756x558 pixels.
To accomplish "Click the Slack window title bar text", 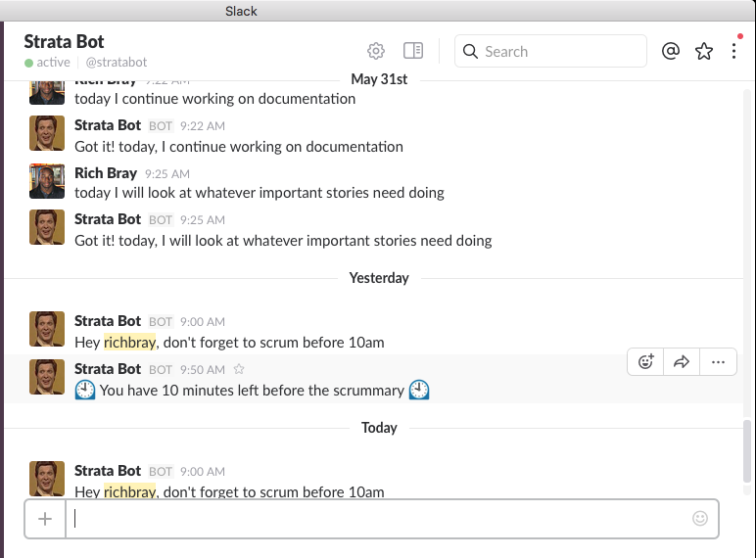I will [241, 11].
